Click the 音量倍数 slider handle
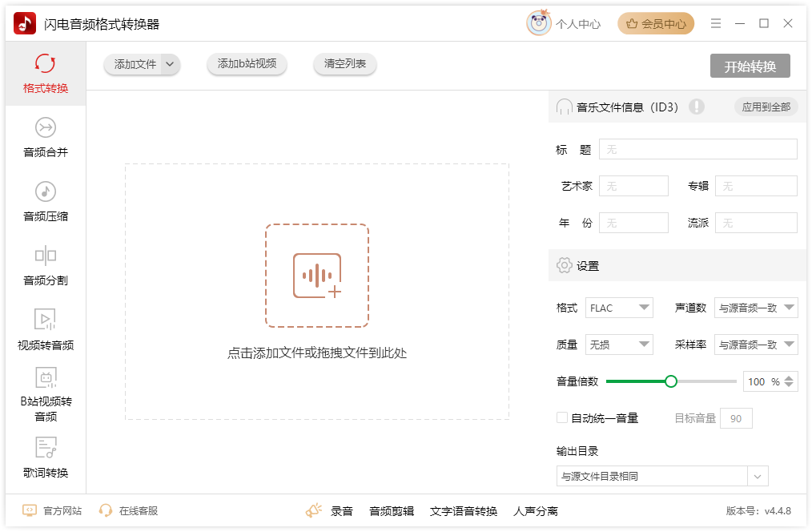This screenshot has width=812, height=532. coord(670,381)
